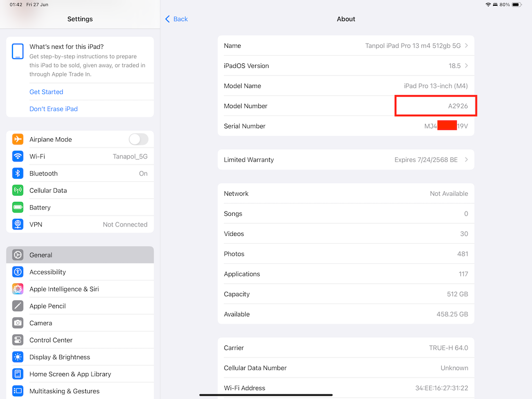
Task: Expand the Name row chevron
Action: 467,46
